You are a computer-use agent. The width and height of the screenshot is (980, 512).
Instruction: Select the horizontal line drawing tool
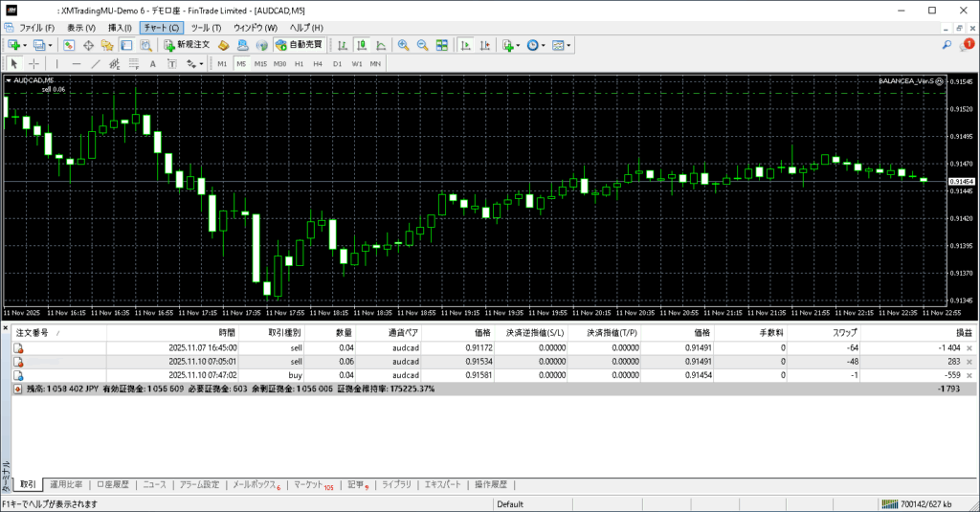(77, 64)
